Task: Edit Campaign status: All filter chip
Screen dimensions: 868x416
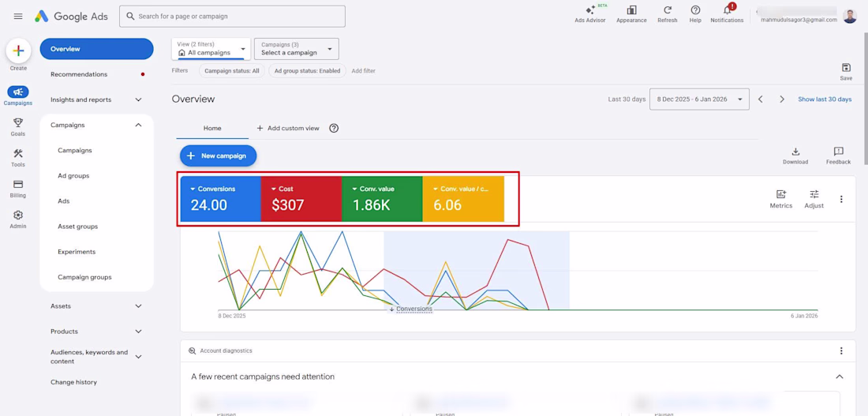Action: [x=231, y=71]
